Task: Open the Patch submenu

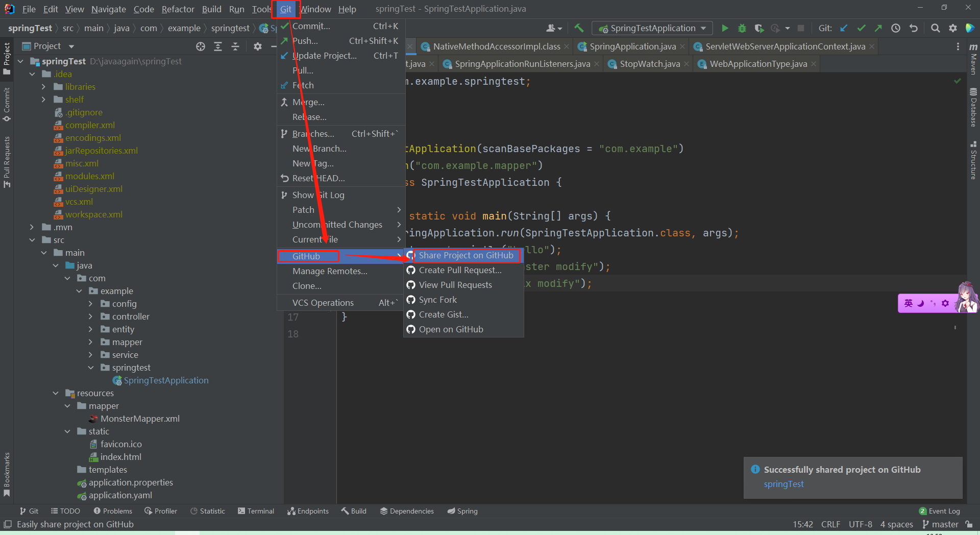Action: [x=341, y=210]
